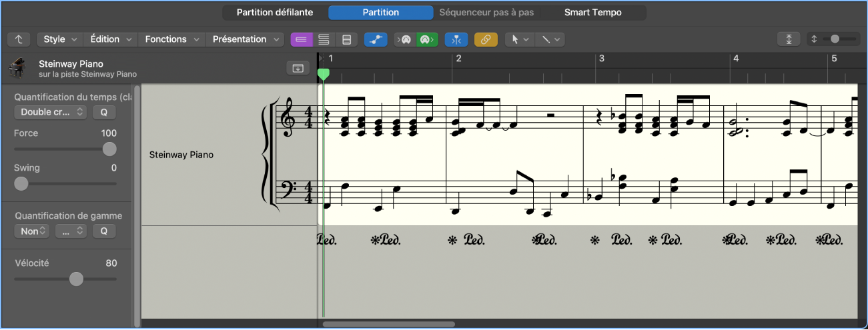Click bar 5 in the ruler
The width and height of the screenshot is (868, 330).
pos(834,59)
